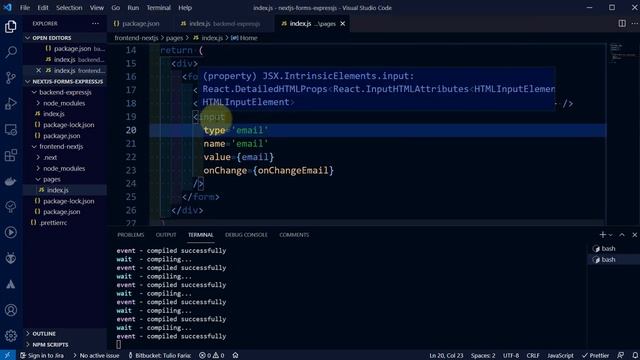Click the Atlassian icon in activity bar
The image size is (640, 360).
point(11,284)
